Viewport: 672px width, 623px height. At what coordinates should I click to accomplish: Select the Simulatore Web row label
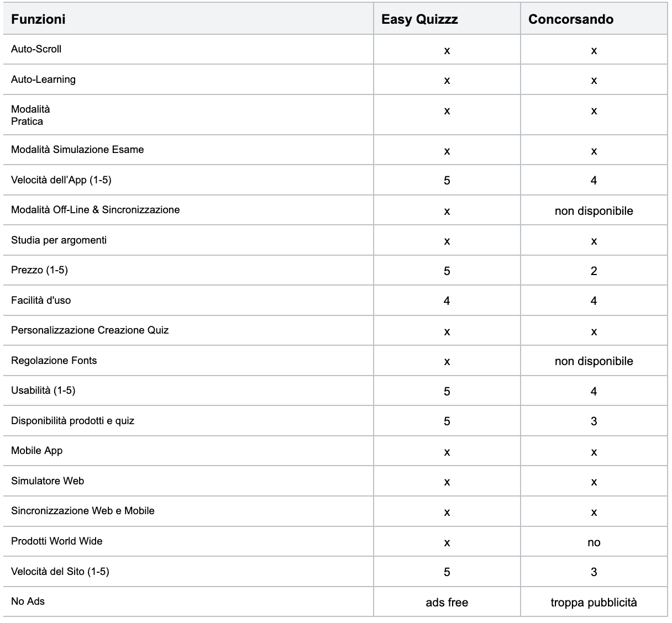[48, 481]
